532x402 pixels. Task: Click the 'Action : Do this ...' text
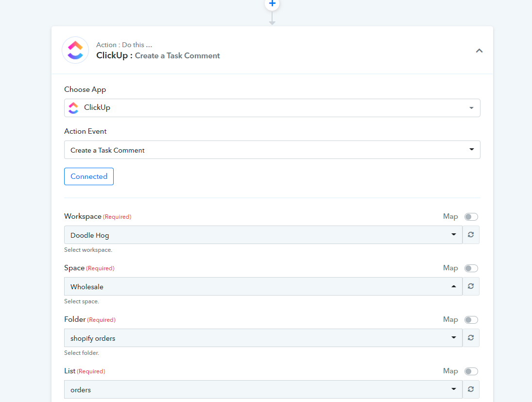pos(124,45)
